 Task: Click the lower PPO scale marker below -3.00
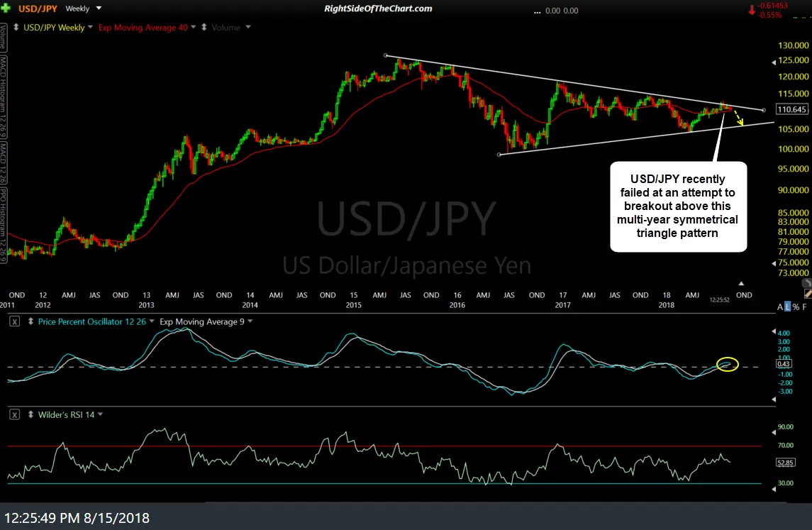774,399
